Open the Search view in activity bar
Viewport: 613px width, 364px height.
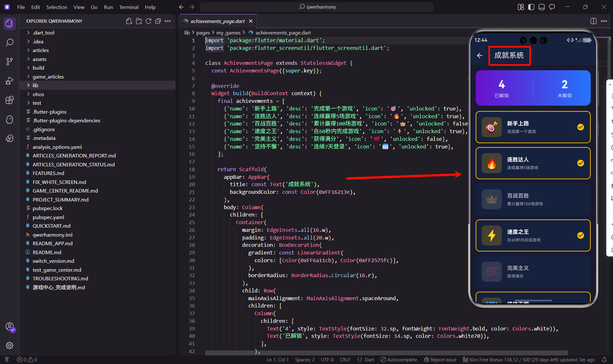coord(10,42)
